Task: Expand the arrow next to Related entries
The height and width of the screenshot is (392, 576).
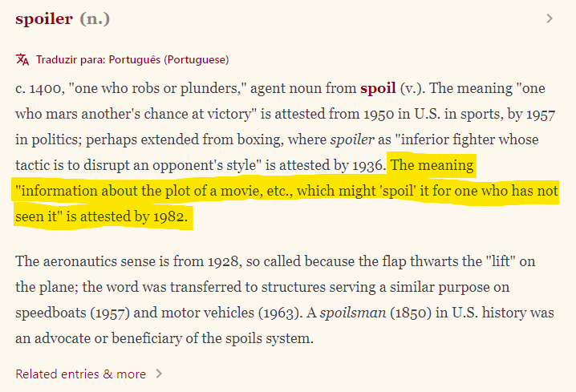Action: click(x=159, y=374)
